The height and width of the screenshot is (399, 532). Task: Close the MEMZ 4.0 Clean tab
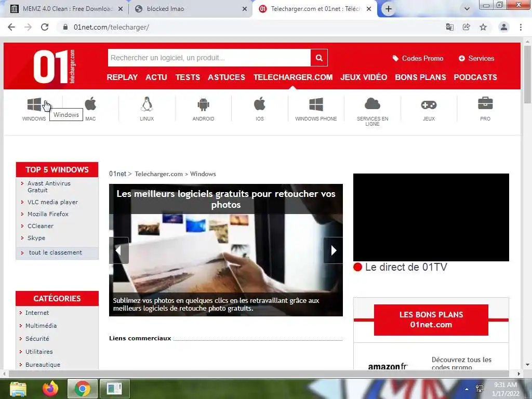pos(121,9)
